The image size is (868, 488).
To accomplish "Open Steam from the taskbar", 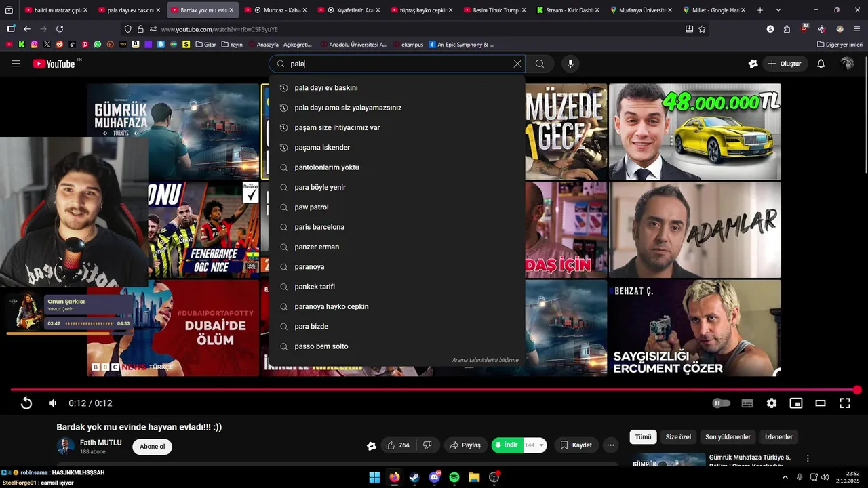I will click(x=414, y=477).
